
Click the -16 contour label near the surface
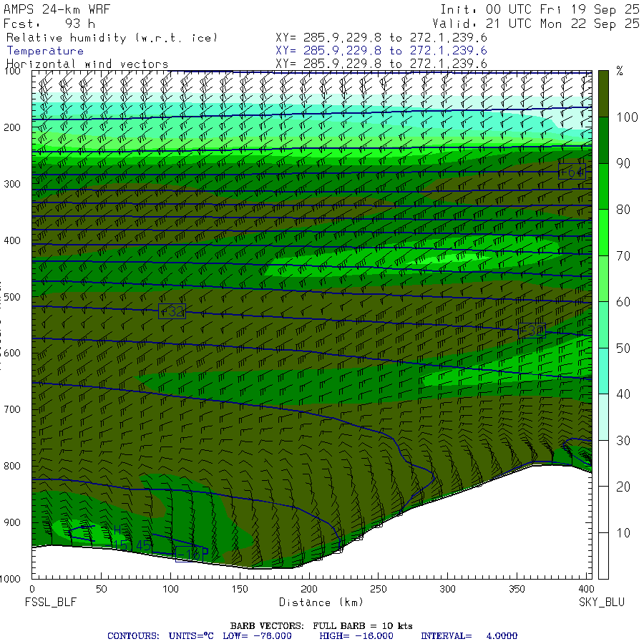195,553
